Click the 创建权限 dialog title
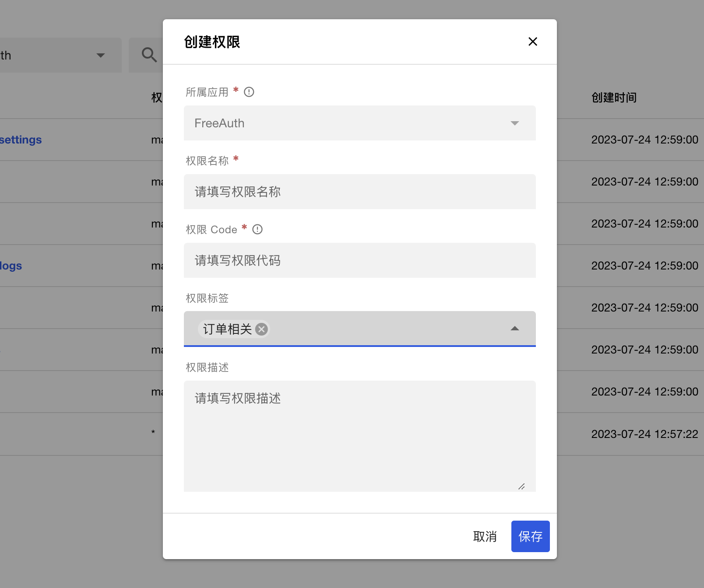The image size is (704, 588). (x=212, y=42)
